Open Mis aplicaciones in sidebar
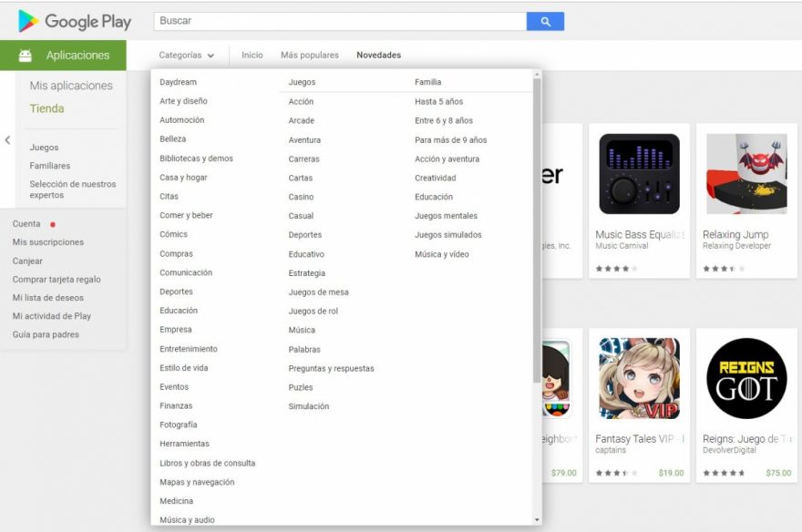 click(71, 86)
